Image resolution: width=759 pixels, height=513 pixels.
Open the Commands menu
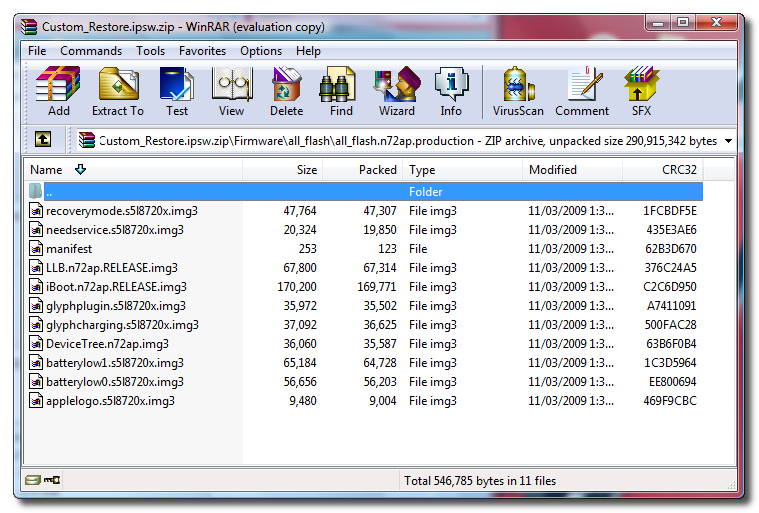pos(91,51)
